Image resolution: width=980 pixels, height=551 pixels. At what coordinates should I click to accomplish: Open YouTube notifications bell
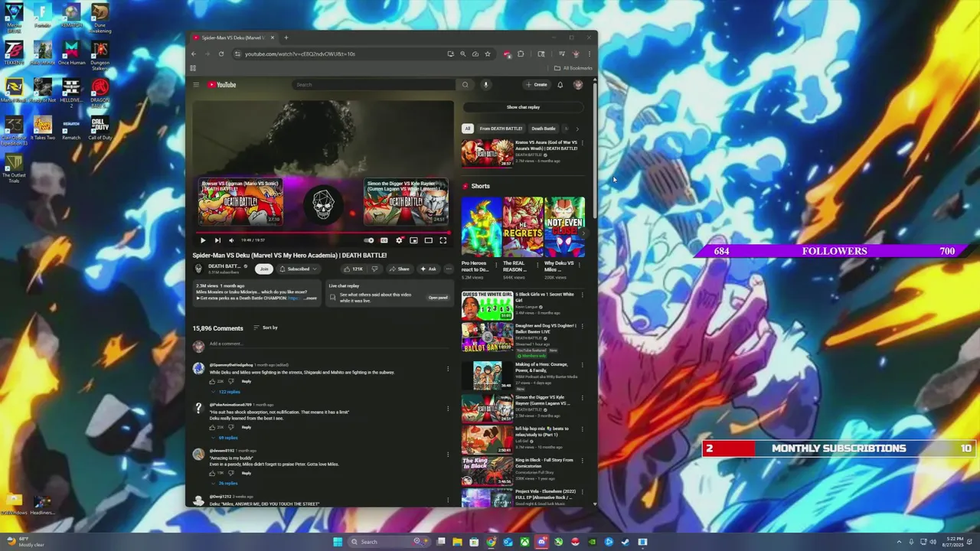point(560,85)
